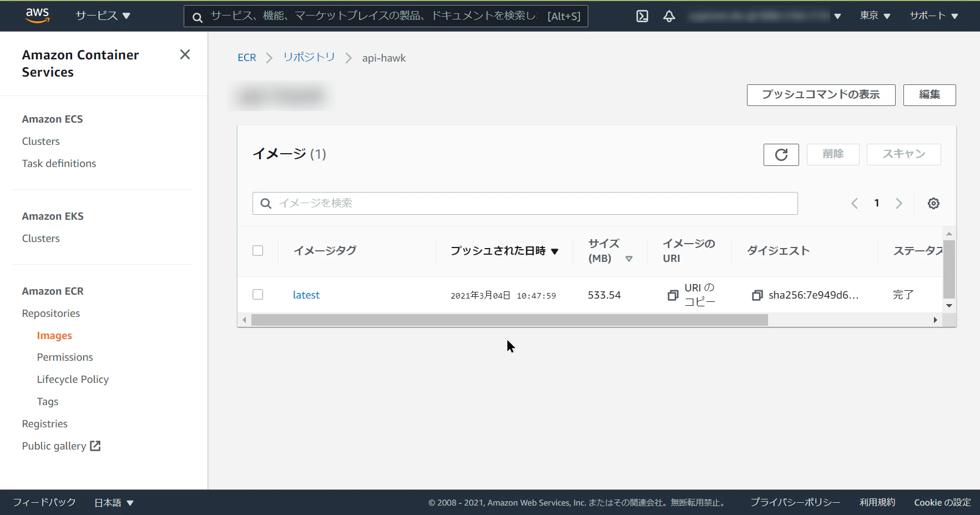The height and width of the screenshot is (515, 980).
Task: Close the Amazon Container Services sidebar
Action: pyautogui.click(x=185, y=54)
